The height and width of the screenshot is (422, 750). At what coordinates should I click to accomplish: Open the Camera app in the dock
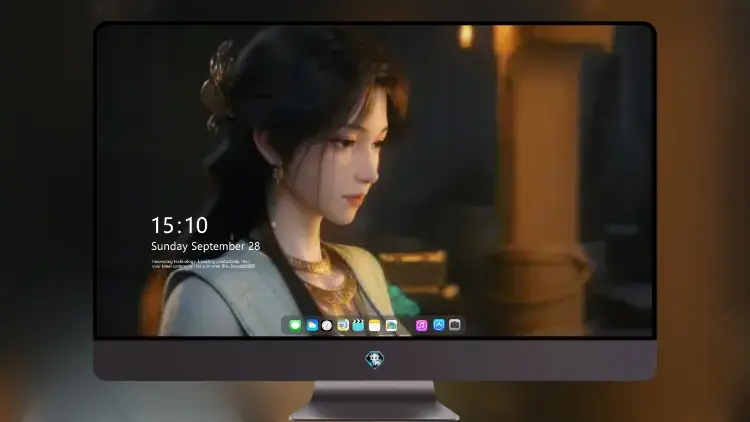pos(455,325)
